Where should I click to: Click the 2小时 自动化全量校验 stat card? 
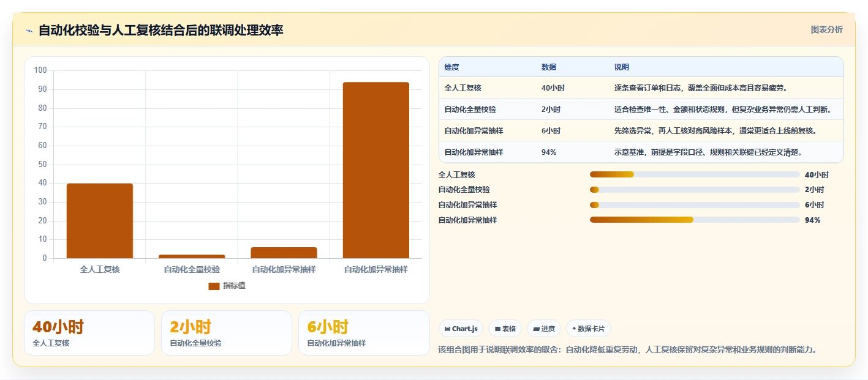227,333
